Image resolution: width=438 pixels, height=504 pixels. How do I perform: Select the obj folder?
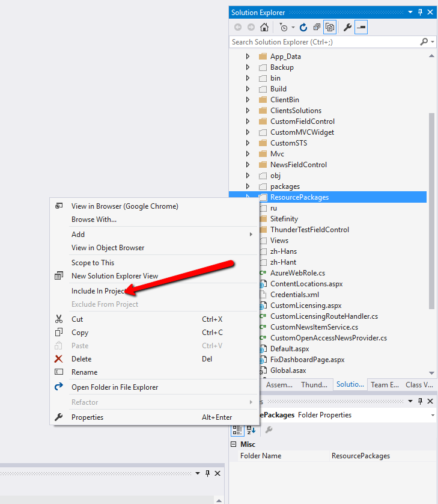point(275,176)
